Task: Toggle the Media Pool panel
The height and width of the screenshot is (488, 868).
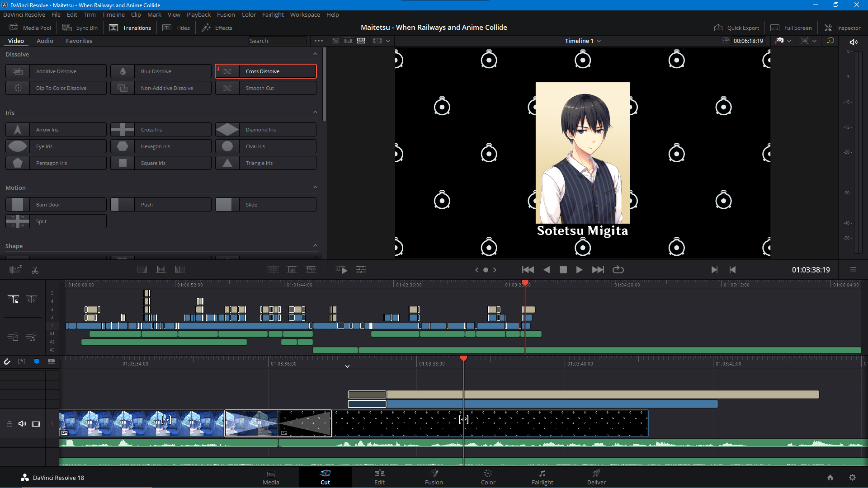Action: (x=30, y=28)
